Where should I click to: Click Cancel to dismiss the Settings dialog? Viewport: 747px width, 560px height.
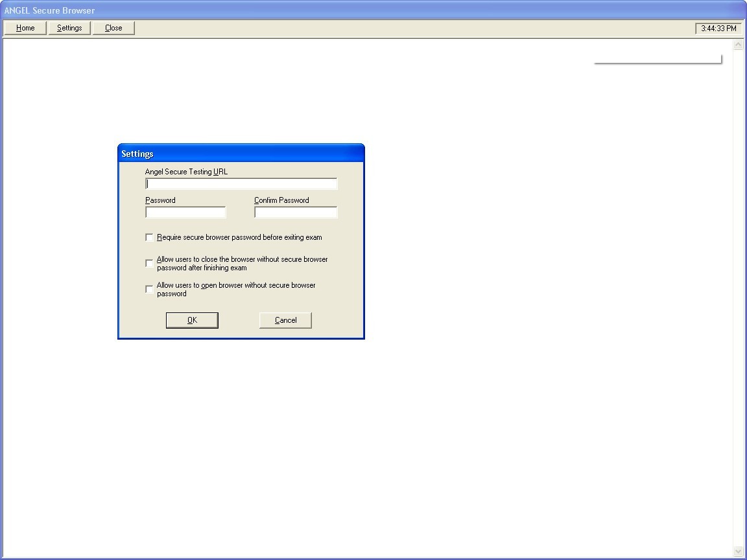pos(285,320)
